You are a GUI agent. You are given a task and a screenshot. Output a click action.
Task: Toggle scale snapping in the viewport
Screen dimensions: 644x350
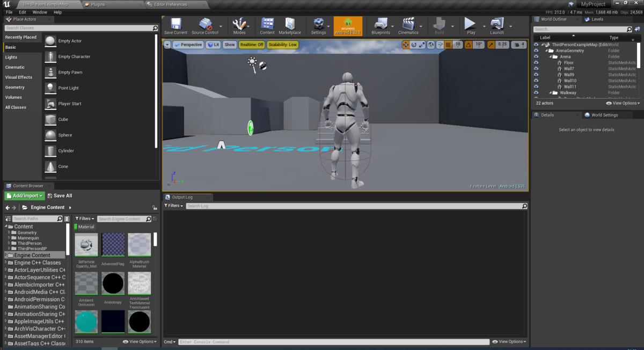(491, 45)
